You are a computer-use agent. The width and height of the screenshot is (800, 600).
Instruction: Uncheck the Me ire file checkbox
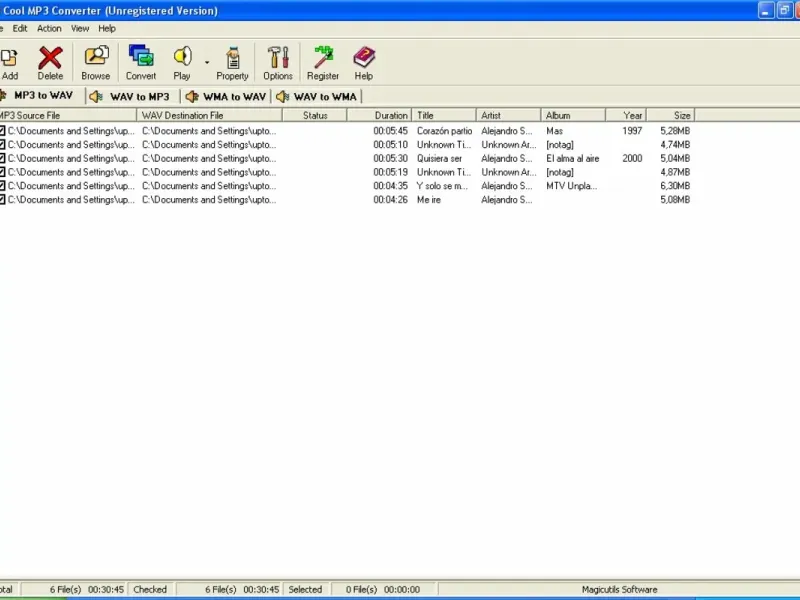3,200
